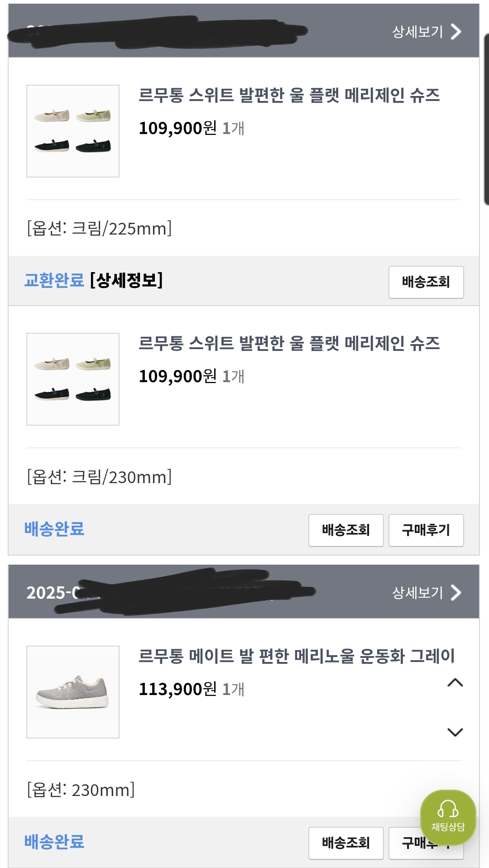
Task: Click 배송조회 for the 225mm exchanged item
Action: tap(426, 282)
